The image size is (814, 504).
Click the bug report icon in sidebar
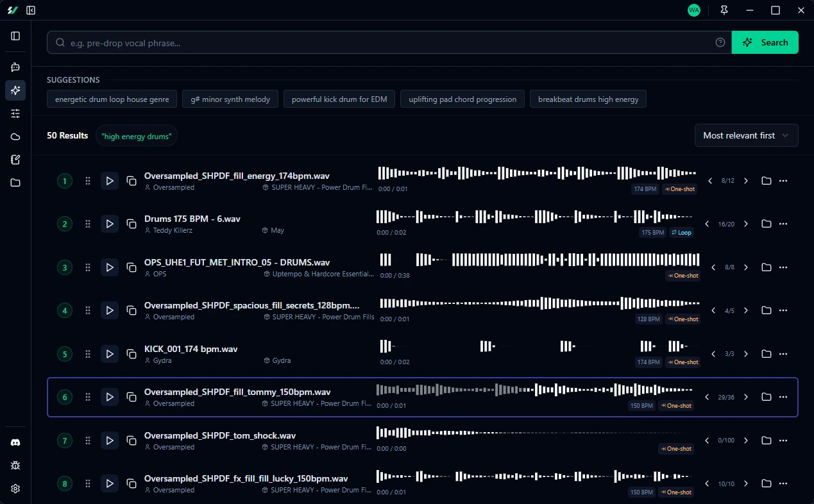15,465
